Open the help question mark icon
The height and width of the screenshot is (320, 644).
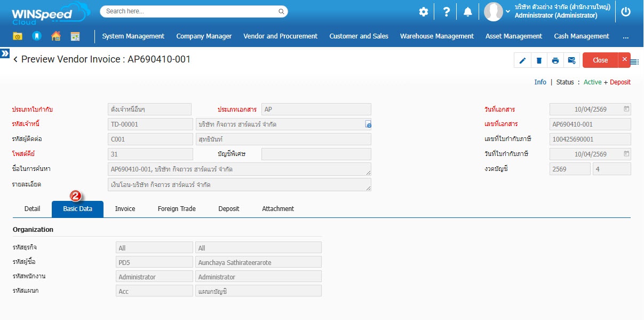[447, 12]
